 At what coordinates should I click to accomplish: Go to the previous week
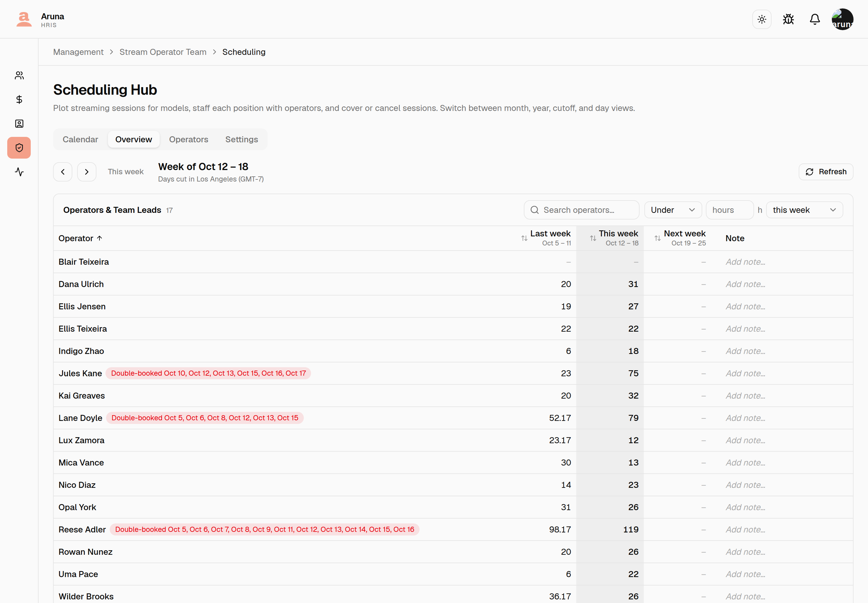63,172
